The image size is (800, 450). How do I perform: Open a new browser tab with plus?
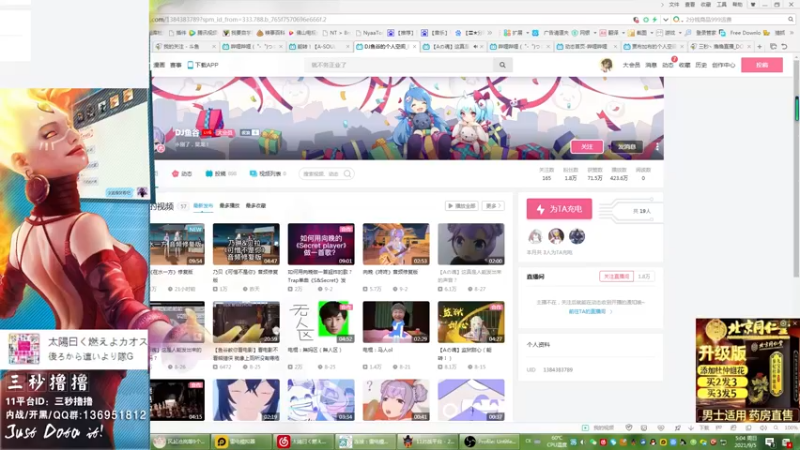point(759,46)
